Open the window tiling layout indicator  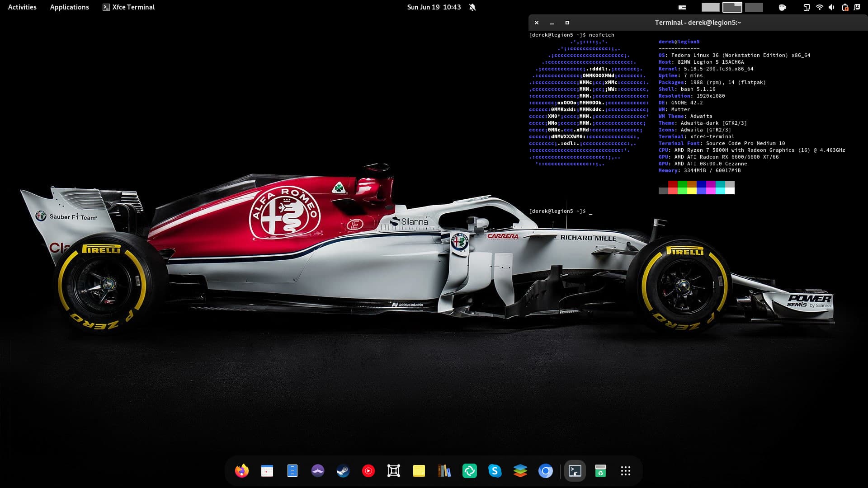682,7
